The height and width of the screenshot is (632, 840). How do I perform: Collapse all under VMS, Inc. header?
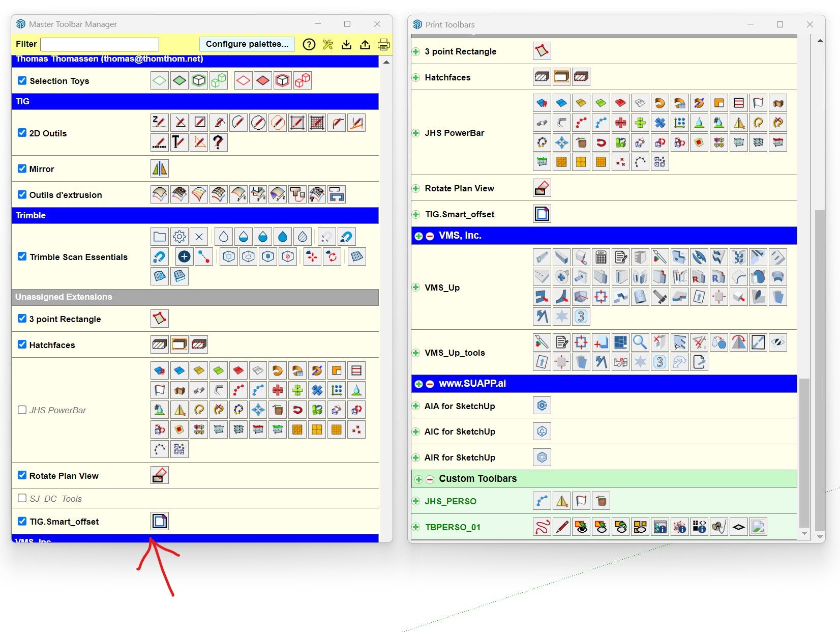[430, 236]
